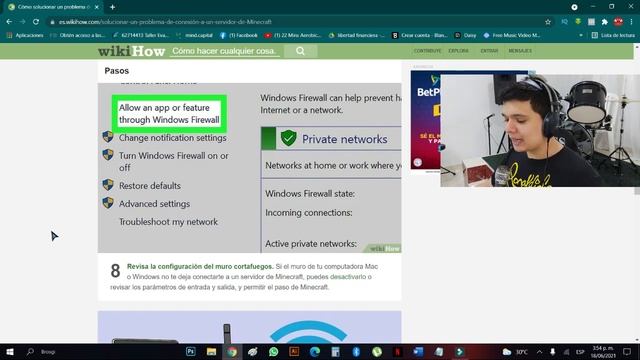
Task: Switch to Chrome in the taskbar
Action: click(x=232, y=351)
